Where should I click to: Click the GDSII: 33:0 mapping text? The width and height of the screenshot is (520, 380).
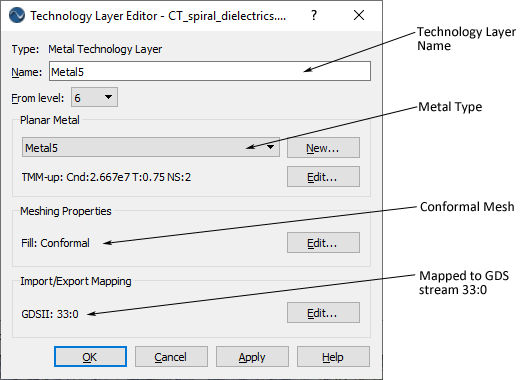coord(50,314)
